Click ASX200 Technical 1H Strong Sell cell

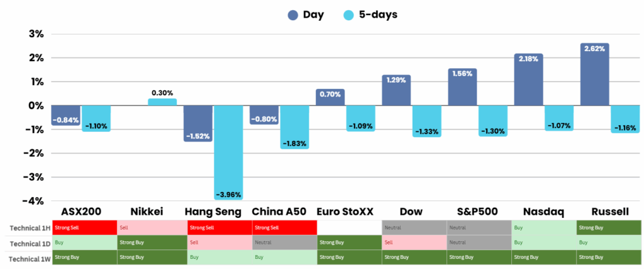tap(84, 227)
